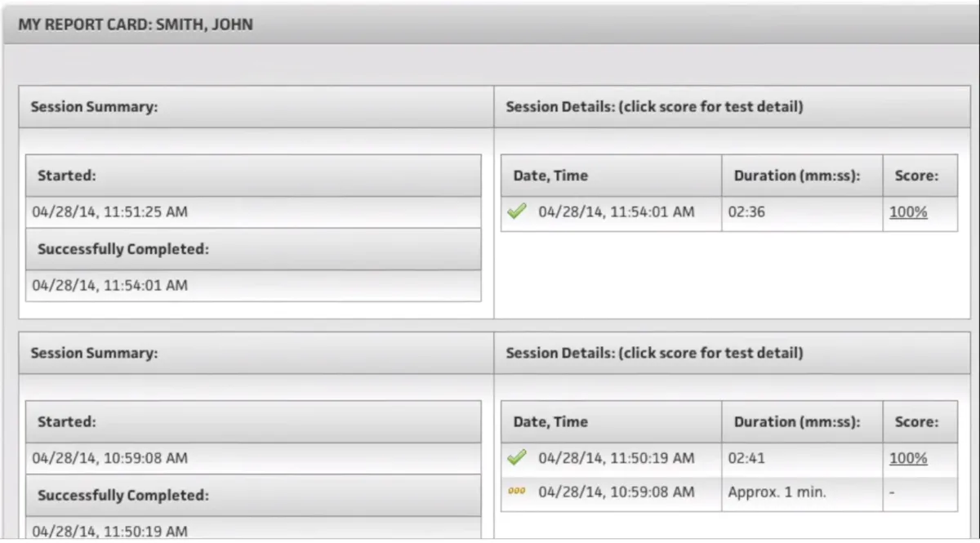
Task: Click 11:50:19 AM date text next to checkmark
Action: pos(617,459)
